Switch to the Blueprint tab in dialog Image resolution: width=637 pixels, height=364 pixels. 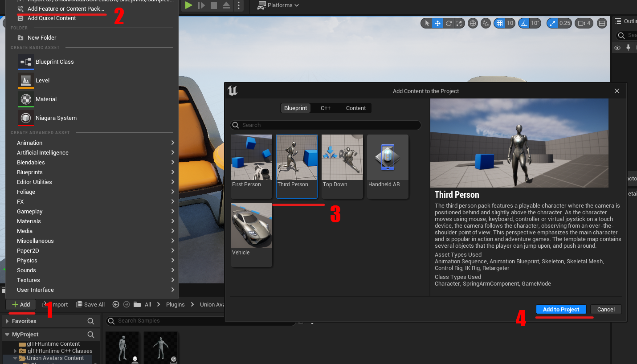(296, 108)
